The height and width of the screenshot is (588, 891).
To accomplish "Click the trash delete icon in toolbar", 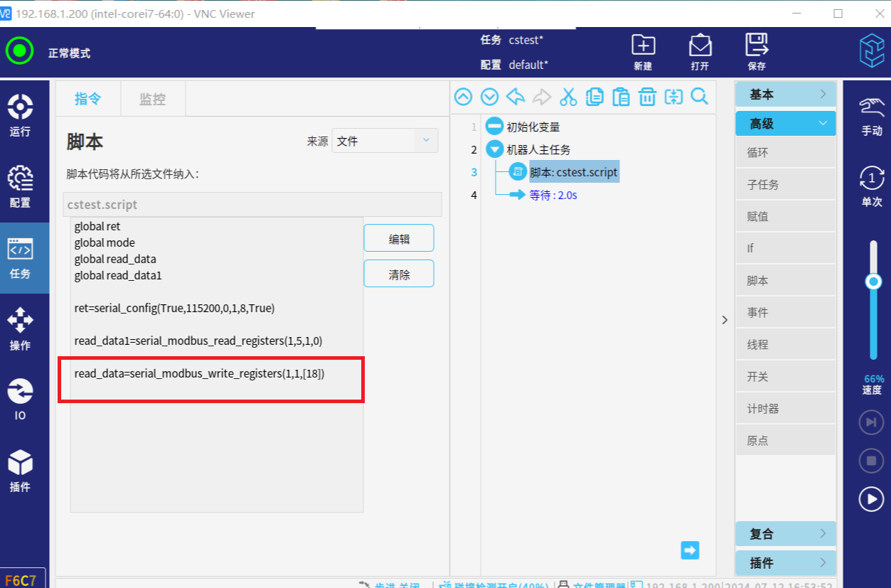I will point(646,97).
